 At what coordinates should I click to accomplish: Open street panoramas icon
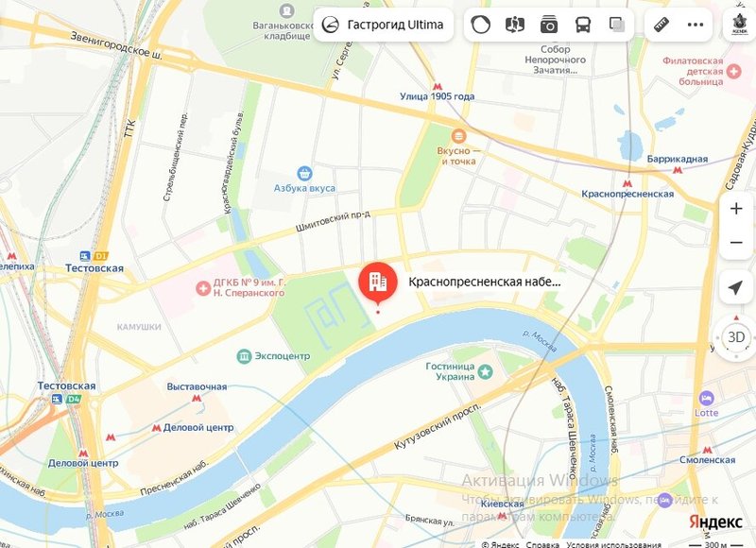(x=514, y=25)
